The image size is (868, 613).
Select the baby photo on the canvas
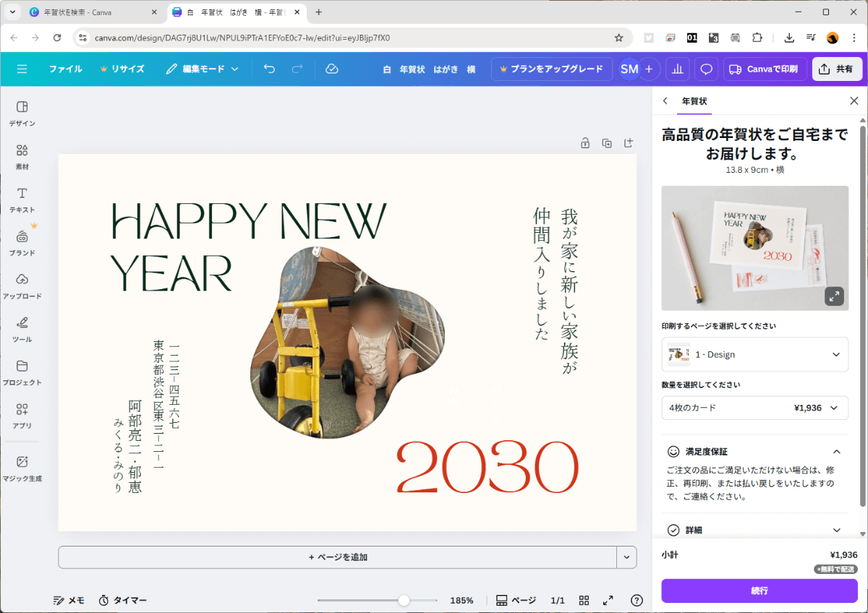click(x=348, y=342)
